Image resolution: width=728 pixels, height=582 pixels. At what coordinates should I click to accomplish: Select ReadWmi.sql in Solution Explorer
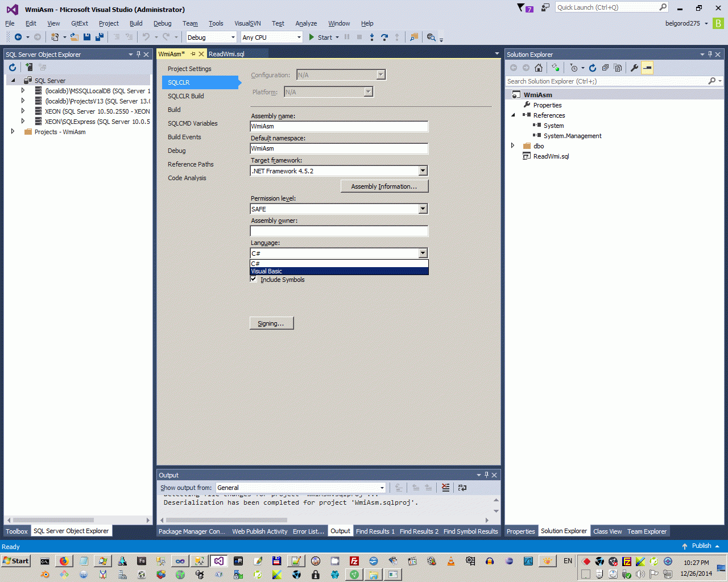pos(551,156)
